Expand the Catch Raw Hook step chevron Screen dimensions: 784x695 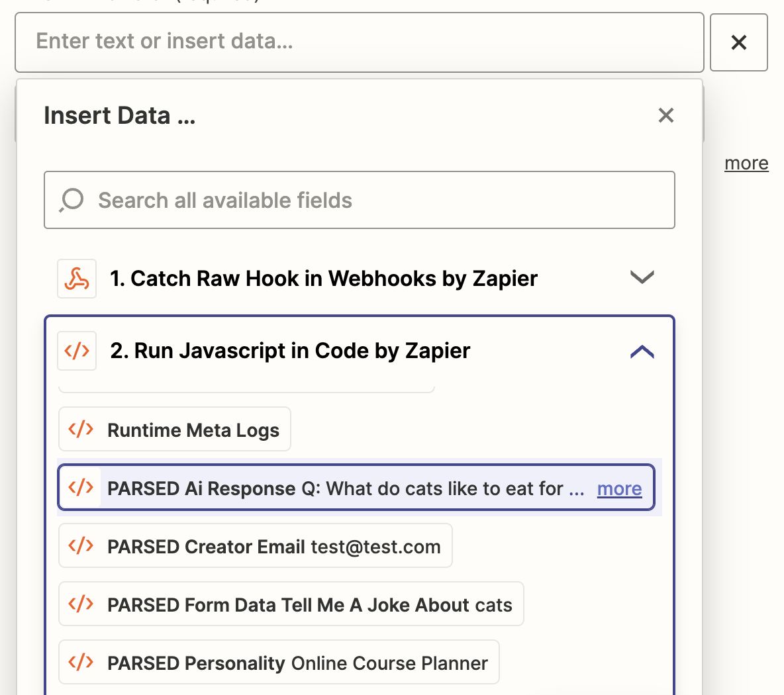pos(642,278)
